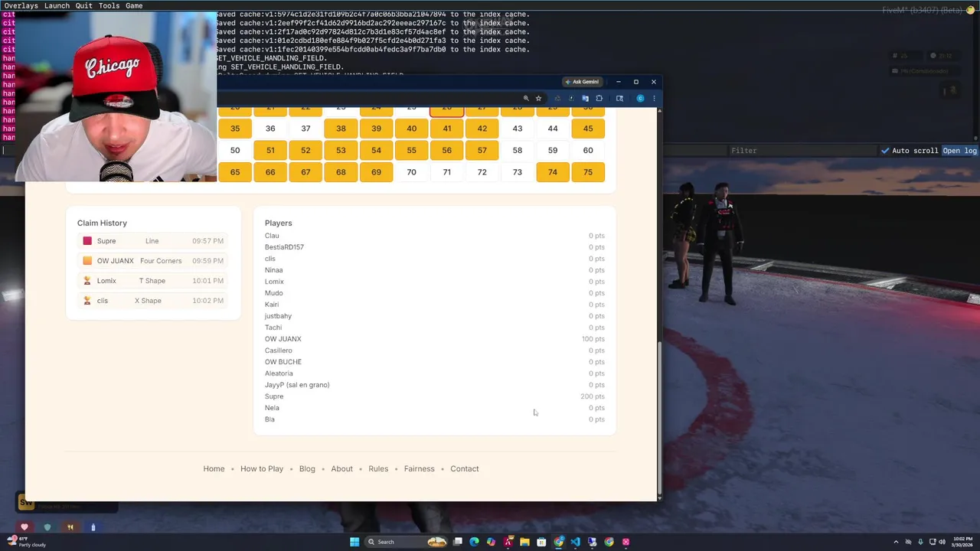Expand the system tray hidden icons chevron
The height and width of the screenshot is (551, 980).
[x=896, y=542]
